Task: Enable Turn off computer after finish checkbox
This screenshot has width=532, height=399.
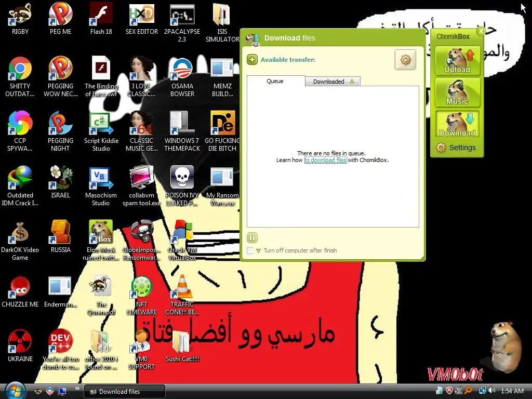Action: click(x=250, y=250)
